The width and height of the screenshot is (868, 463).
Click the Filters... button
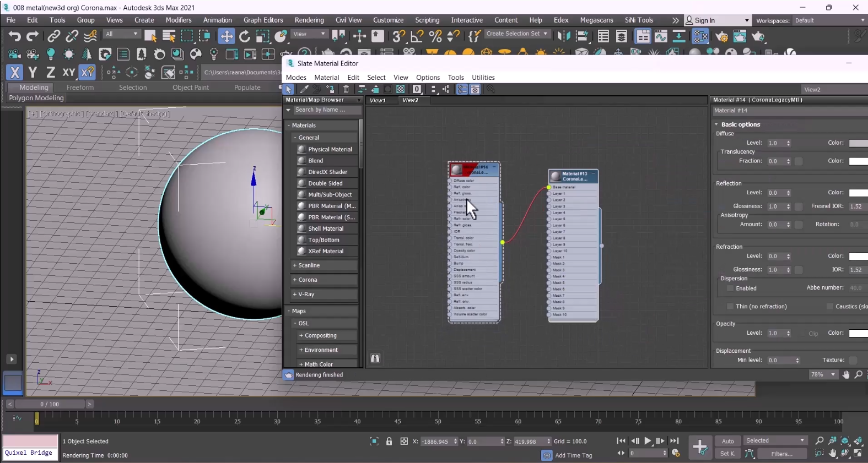click(781, 454)
